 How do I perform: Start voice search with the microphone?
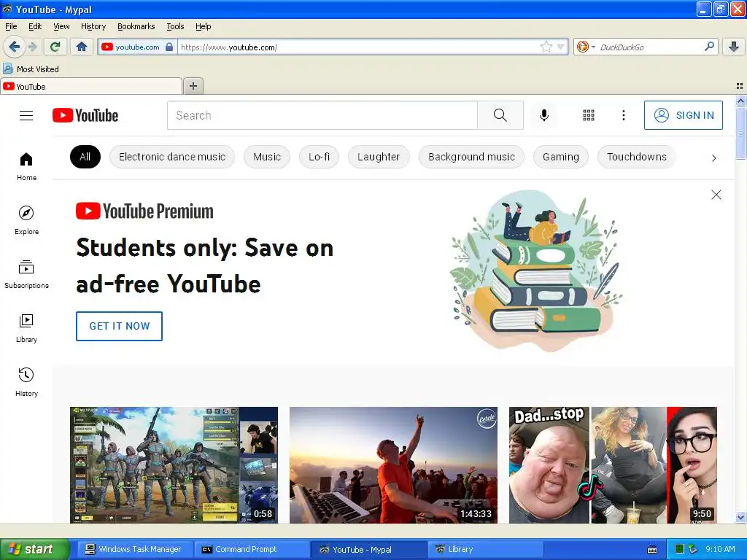point(544,115)
